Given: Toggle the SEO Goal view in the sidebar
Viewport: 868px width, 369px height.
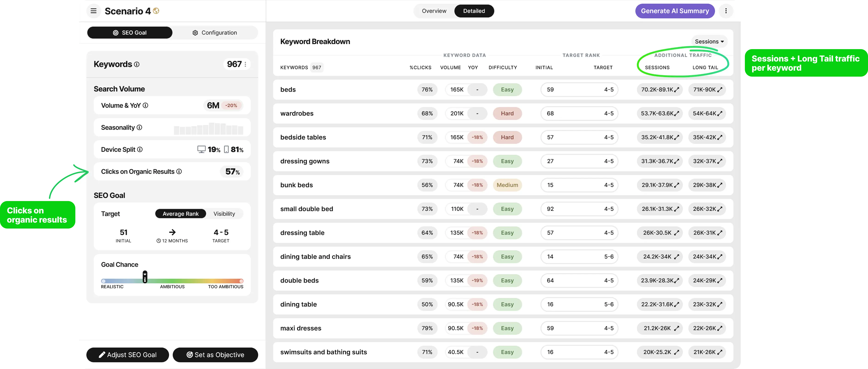Looking at the screenshot, I should [x=130, y=32].
